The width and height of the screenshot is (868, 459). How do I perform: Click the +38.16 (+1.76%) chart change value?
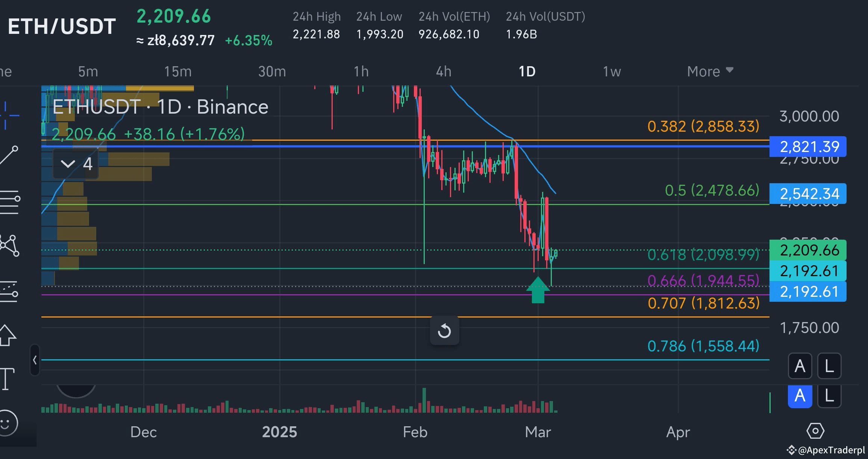pyautogui.click(x=184, y=134)
